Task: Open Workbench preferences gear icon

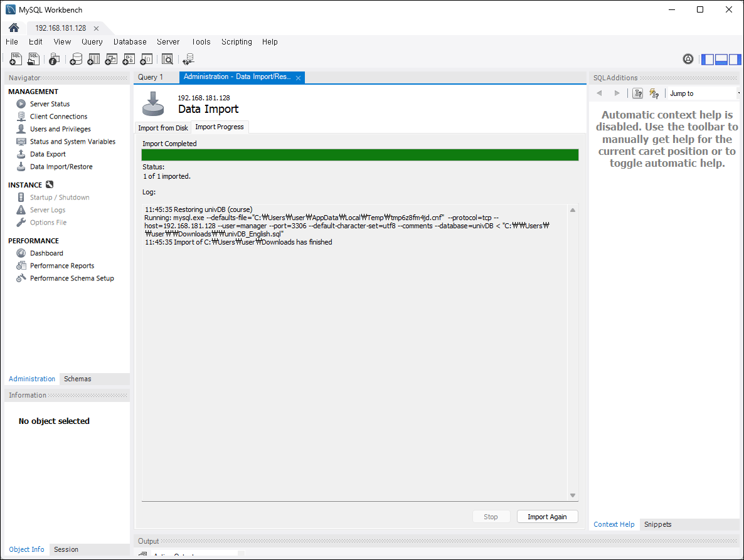Action: 688,59
